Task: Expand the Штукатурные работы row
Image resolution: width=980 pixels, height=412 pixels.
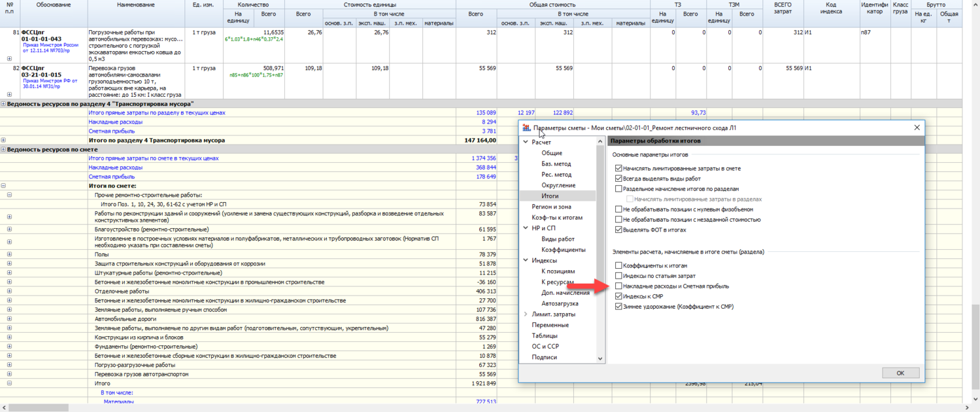Action: point(9,273)
